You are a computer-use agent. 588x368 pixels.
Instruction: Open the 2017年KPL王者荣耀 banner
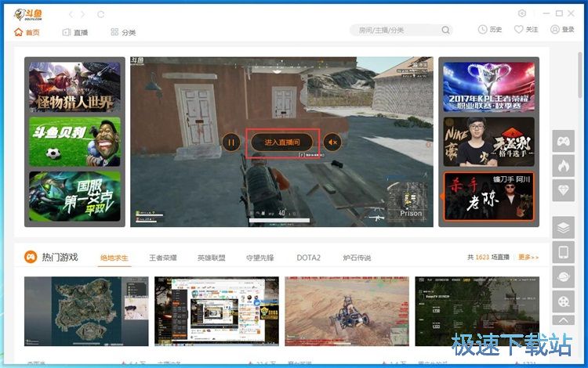(x=488, y=87)
